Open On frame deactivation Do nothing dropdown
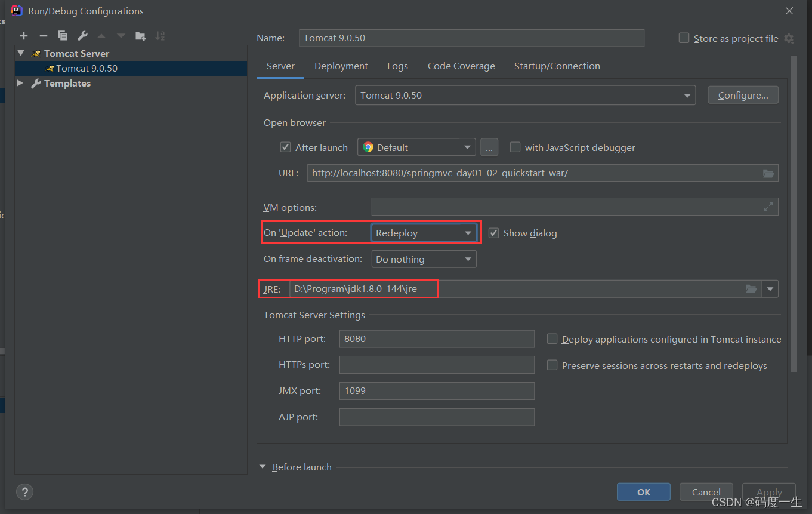Viewport: 812px width, 514px height. click(x=424, y=259)
